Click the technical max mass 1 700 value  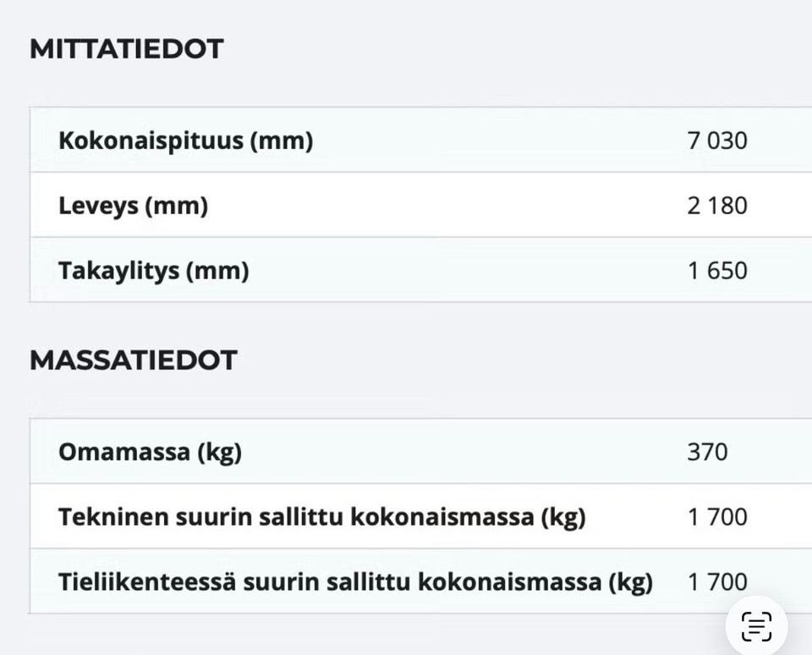pyautogui.click(x=717, y=517)
